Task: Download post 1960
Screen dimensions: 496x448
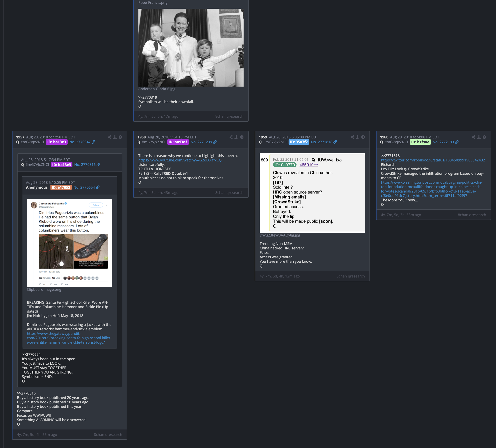Action: tap(479, 137)
